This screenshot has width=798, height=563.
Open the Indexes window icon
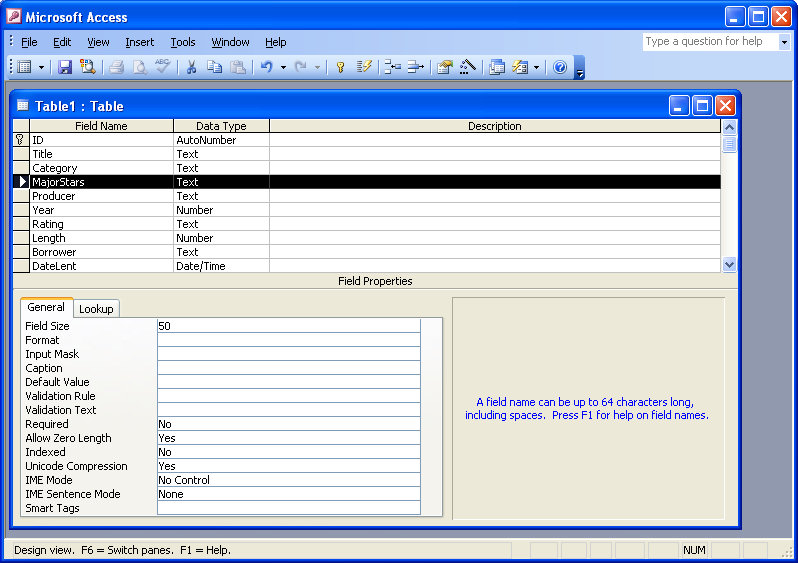click(364, 67)
